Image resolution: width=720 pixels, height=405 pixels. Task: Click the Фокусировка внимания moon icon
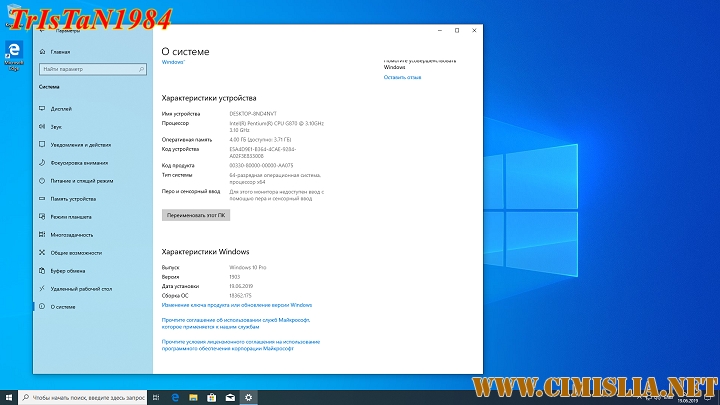pos(42,163)
